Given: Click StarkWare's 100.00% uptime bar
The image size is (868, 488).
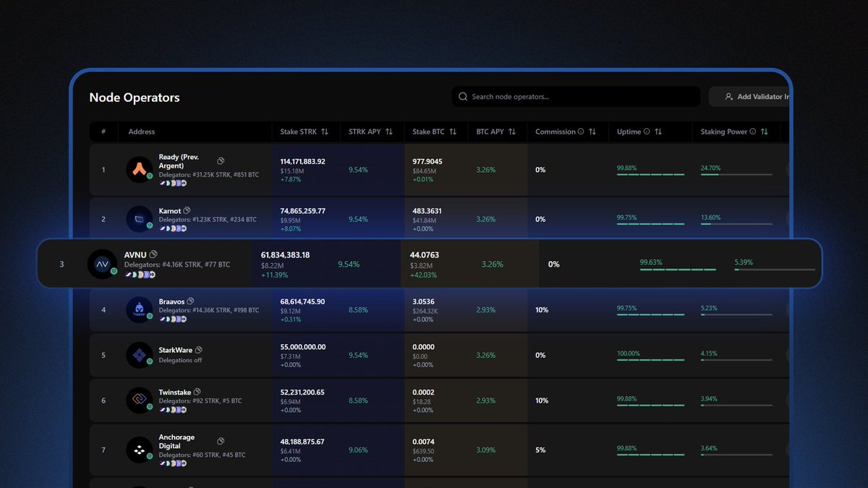Looking at the screenshot, I should pyautogui.click(x=650, y=359).
